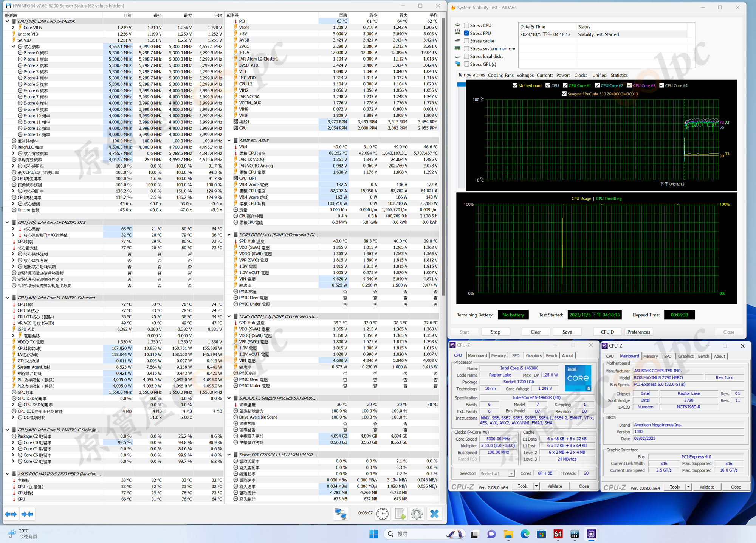Click the log file add icon
This screenshot has width=756, height=543.
coord(400,514)
